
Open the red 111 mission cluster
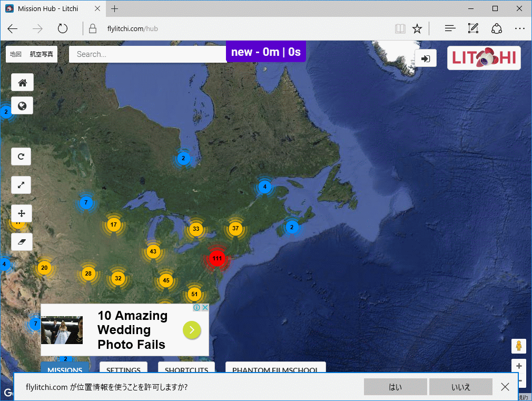click(x=216, y=258)
